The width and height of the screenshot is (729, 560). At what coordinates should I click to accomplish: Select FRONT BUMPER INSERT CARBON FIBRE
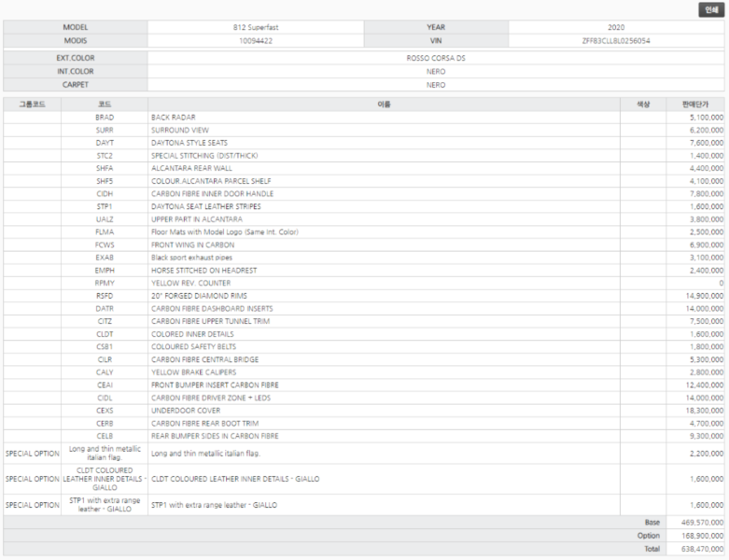(x=215, y=385)
